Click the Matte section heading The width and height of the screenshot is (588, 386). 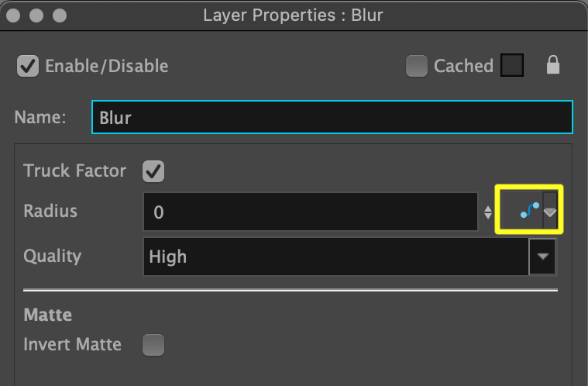point(48,315)
